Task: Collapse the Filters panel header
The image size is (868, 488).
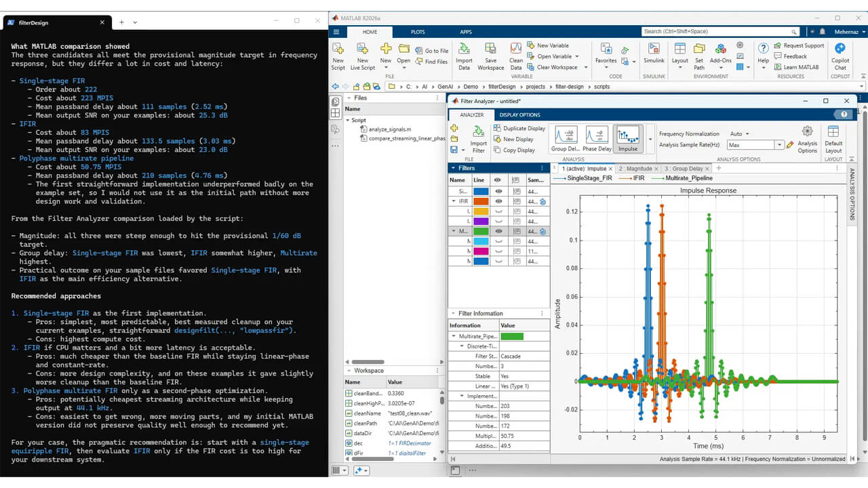Action: 453,168
